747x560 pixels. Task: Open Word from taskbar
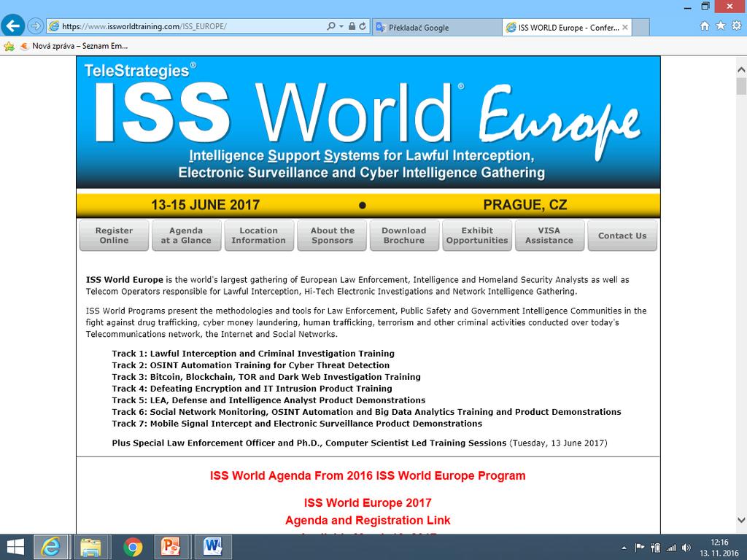212,547
